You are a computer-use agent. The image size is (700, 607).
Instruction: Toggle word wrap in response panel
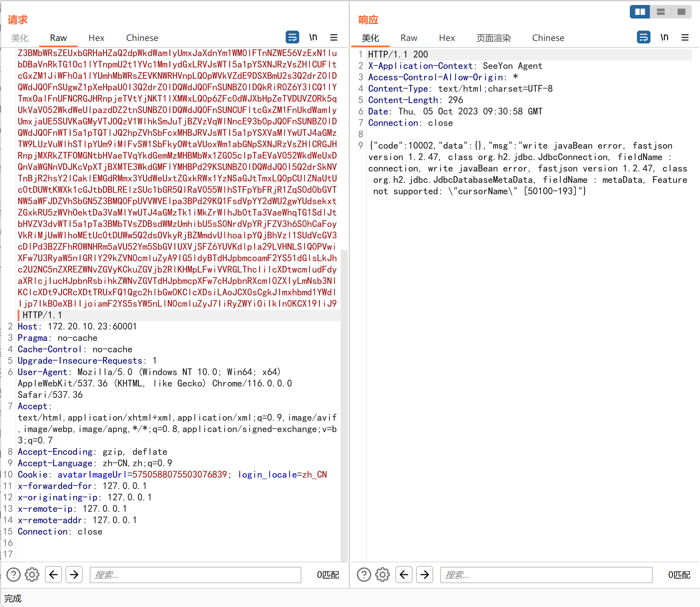[x=643, y=37]
